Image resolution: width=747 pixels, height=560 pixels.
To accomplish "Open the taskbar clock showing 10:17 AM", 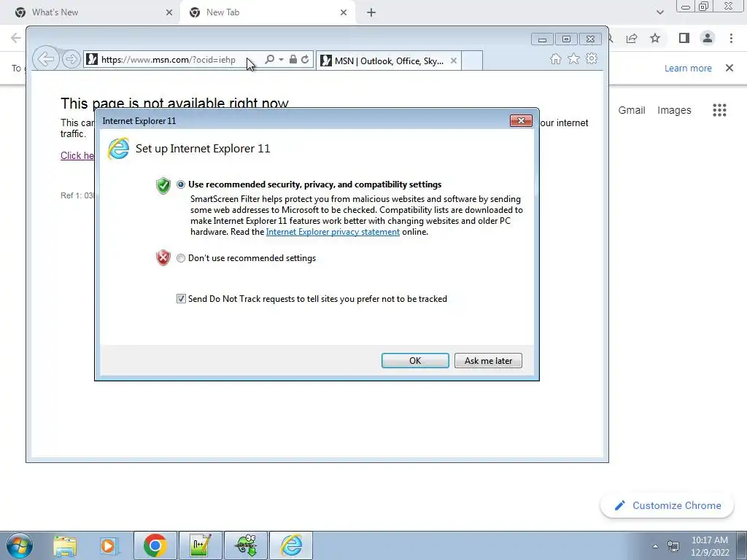I will tap(709, 546).
